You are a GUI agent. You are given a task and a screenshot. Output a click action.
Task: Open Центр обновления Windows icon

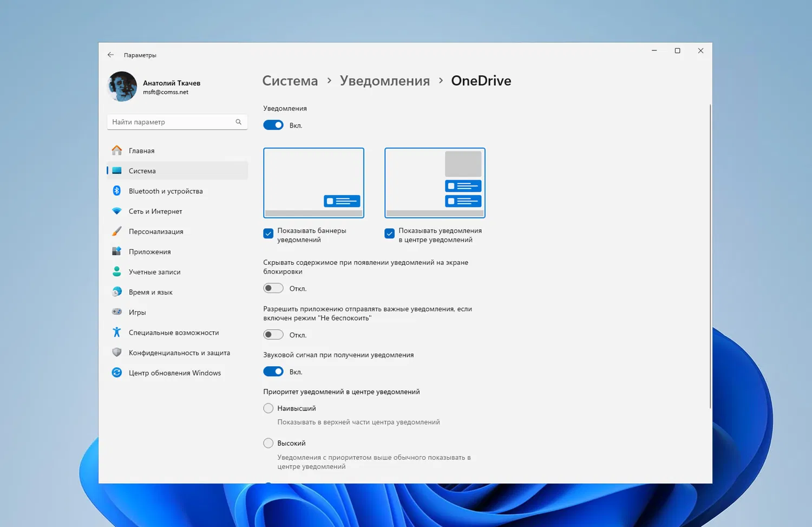[117, 373]
